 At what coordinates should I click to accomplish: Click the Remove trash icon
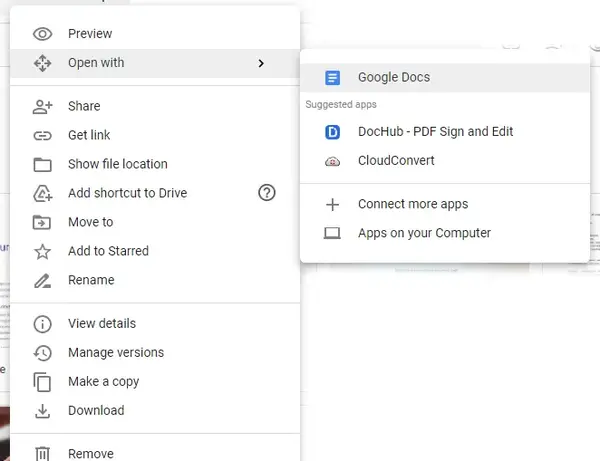[x=42, y=454]
